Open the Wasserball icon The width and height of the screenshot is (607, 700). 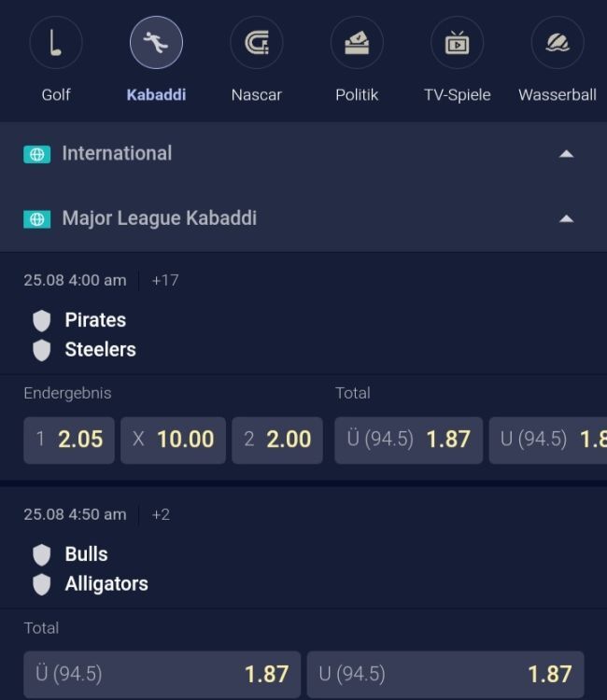tap(558, 43)
